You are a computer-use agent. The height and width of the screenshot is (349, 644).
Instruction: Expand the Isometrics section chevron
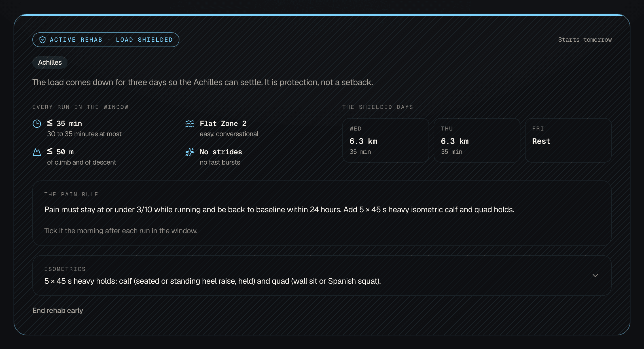(595, 276)
